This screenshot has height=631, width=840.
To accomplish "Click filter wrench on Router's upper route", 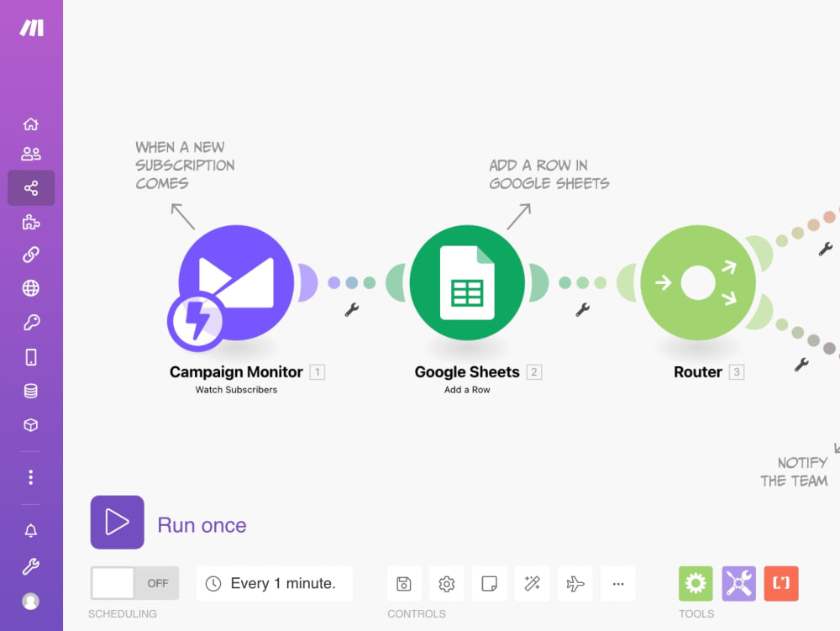I will [826, 249].
